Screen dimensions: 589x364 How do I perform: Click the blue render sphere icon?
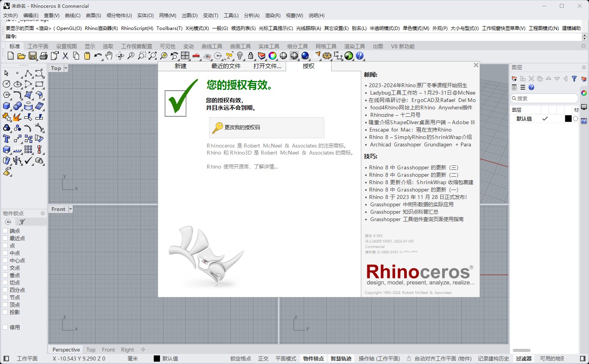tap(305, 56)
